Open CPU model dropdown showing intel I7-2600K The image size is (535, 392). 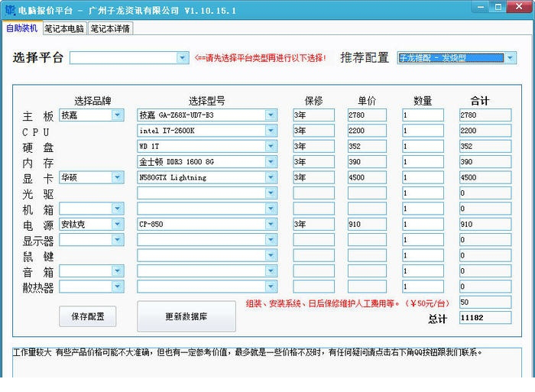coord(271,131)
